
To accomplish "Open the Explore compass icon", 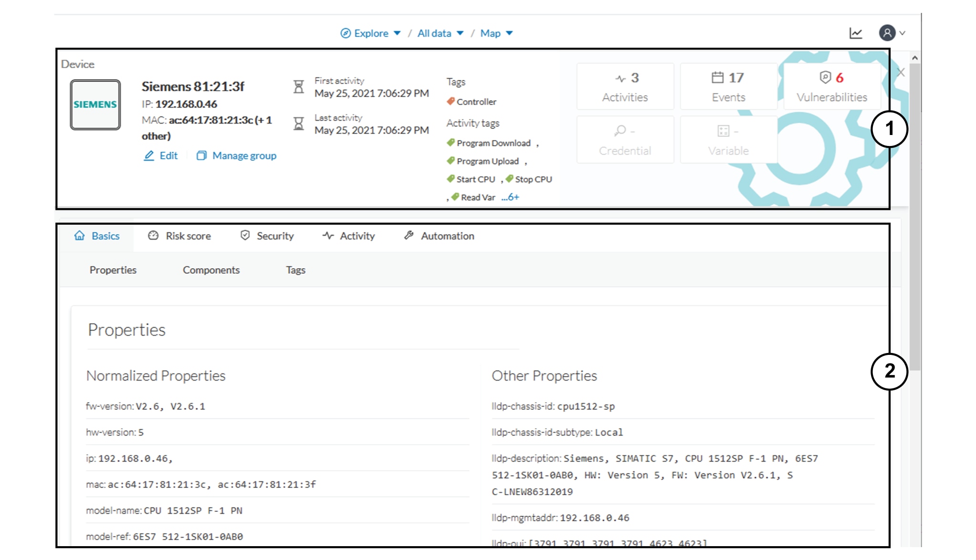I will [x=345, y=33].
